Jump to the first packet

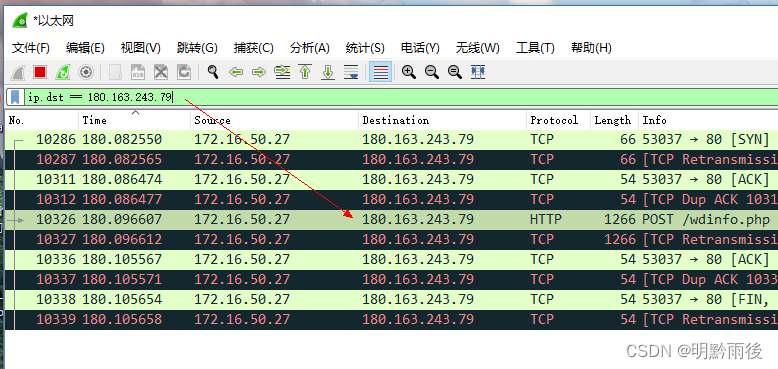[305, 72]
